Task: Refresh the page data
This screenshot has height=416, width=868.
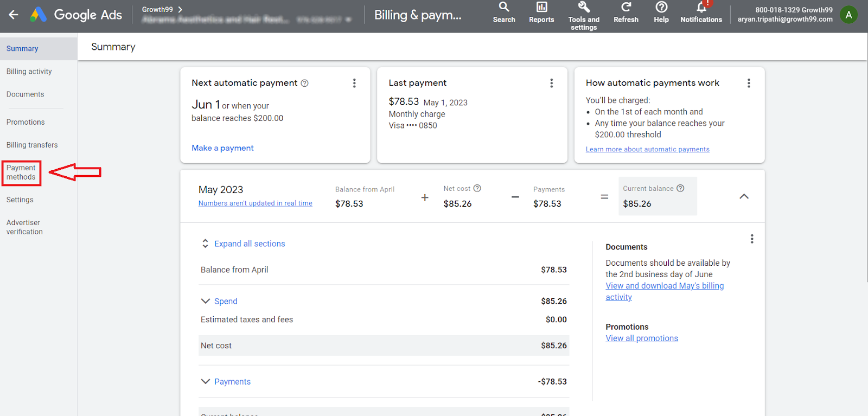Action: (x=626, y=12)
